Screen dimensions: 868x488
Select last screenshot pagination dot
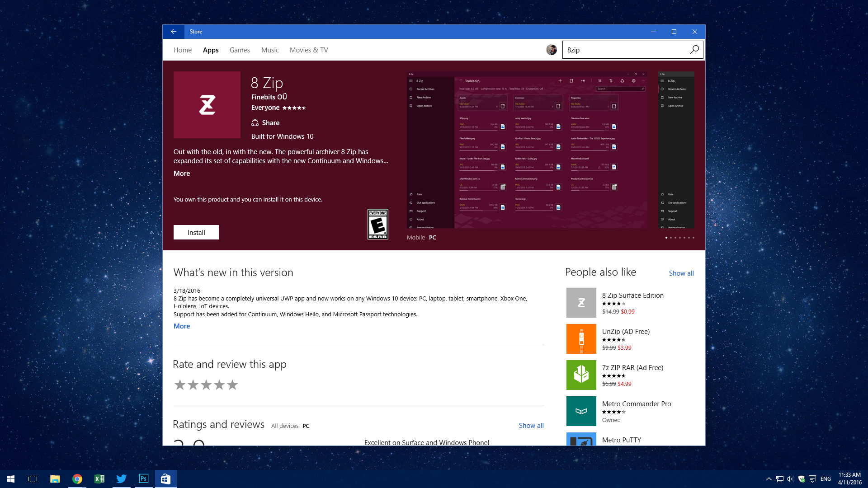coord(693,238)
